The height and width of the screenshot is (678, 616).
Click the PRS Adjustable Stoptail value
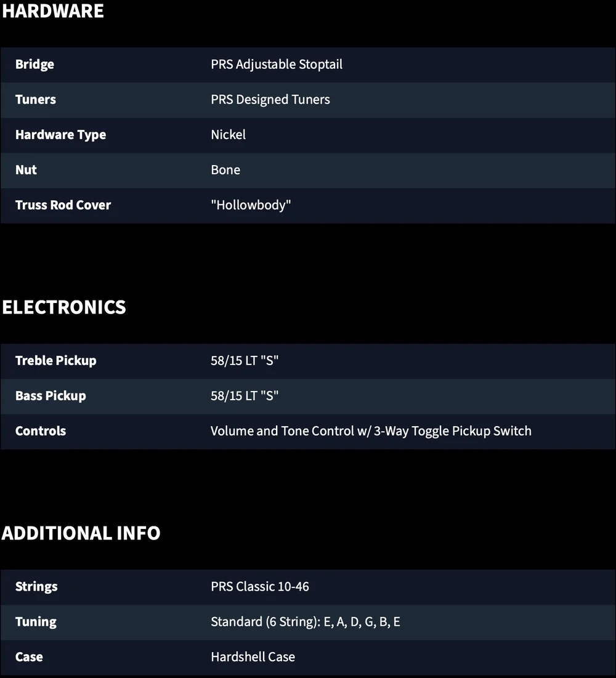tap(277, 65)
